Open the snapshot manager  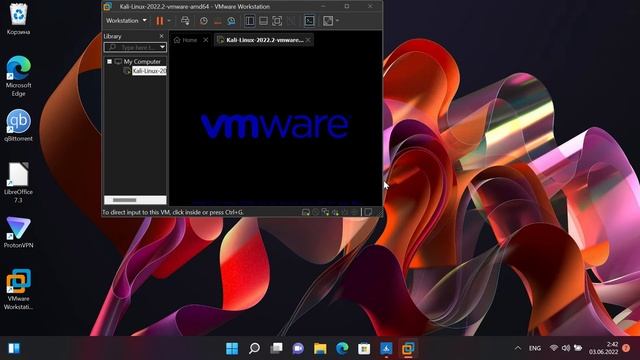coord(231,21)
